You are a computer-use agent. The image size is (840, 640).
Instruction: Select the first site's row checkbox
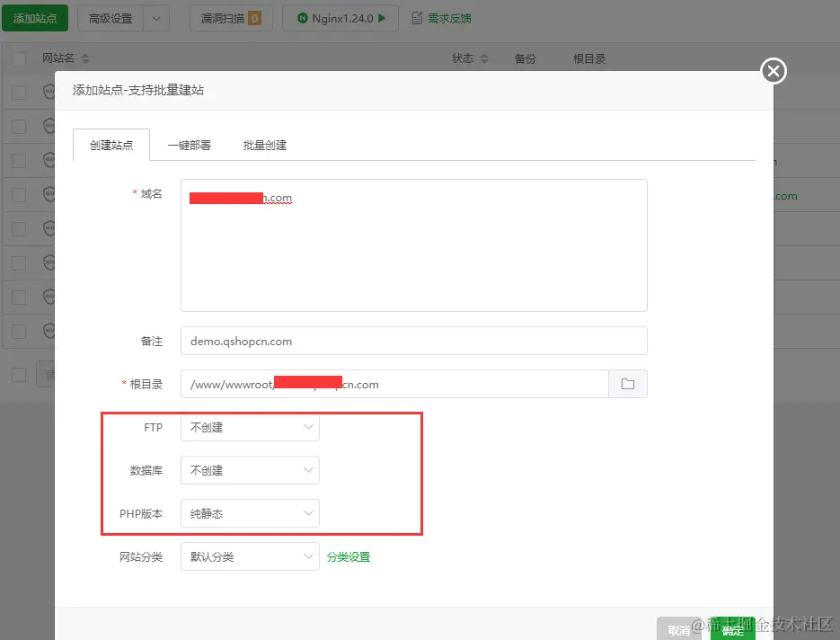pyautogui.click(x=18, y=92)
